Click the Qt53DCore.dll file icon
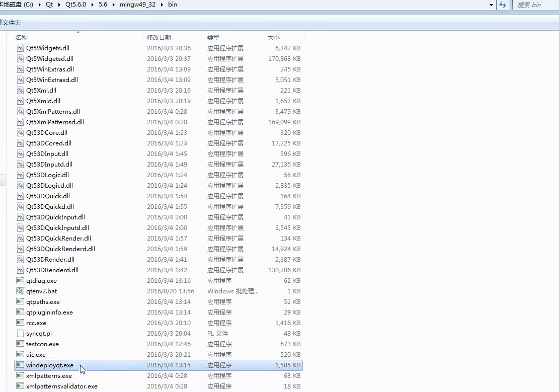 pos(20,133)
